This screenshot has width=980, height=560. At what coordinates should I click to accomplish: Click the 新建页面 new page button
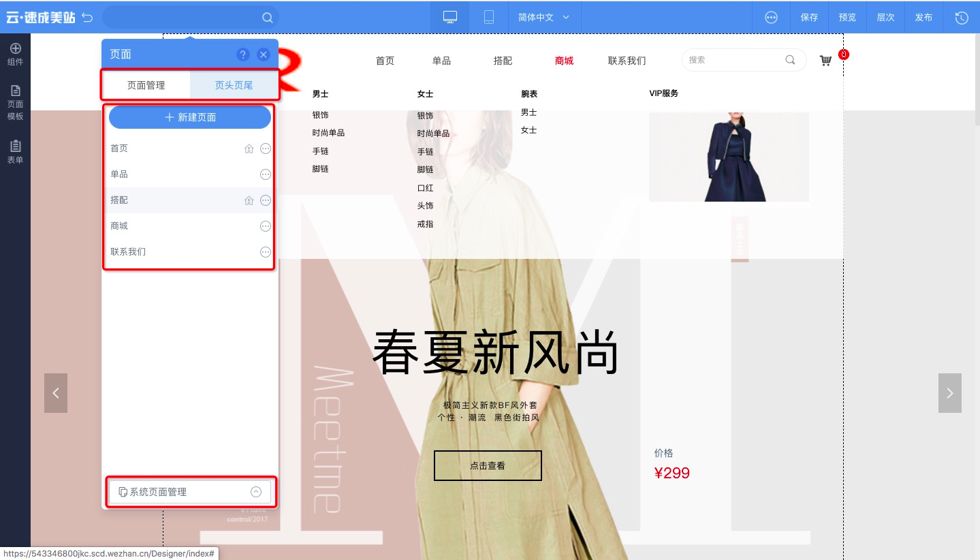(190, 117)
